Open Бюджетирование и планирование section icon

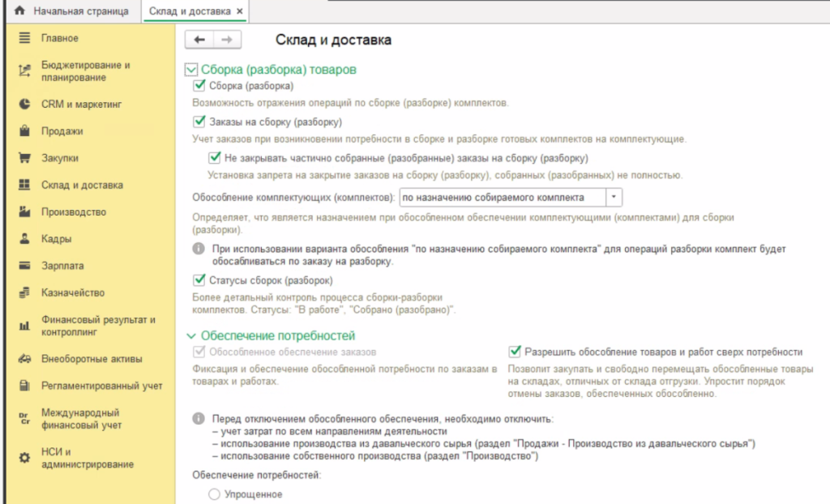(24, 71)
